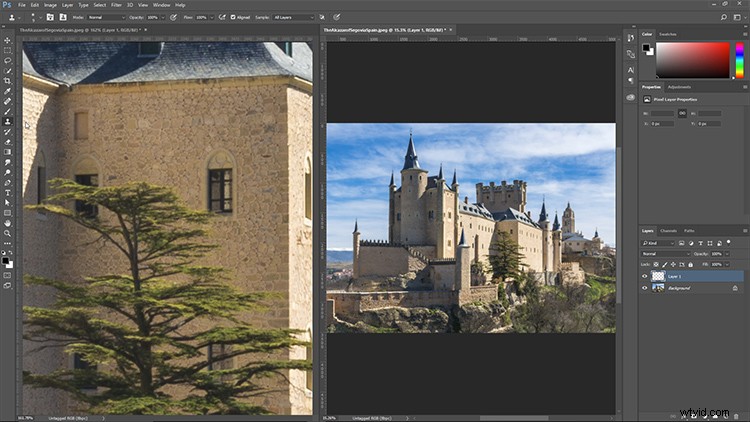
Task: Switch to the Adjustments tab
Action: tap(679, 87)
